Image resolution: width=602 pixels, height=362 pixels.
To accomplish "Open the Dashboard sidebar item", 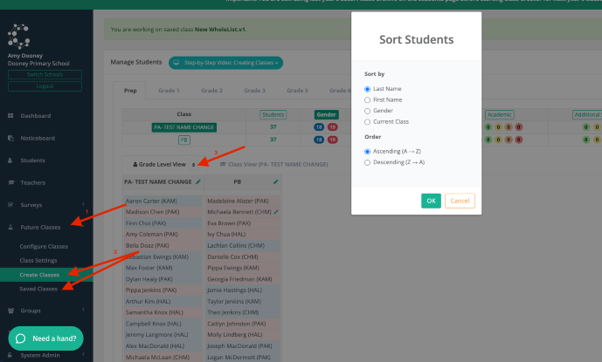I will (35, 116).
